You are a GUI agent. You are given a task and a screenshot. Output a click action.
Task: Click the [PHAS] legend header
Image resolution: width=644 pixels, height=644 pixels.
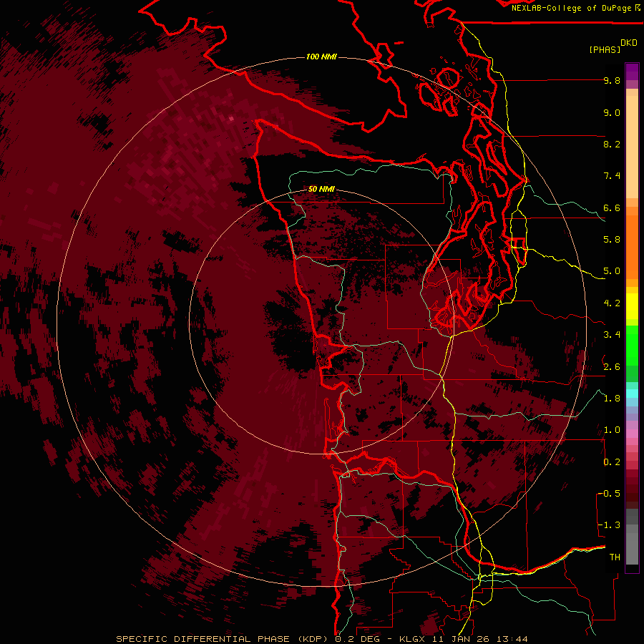tap(605, 49)
